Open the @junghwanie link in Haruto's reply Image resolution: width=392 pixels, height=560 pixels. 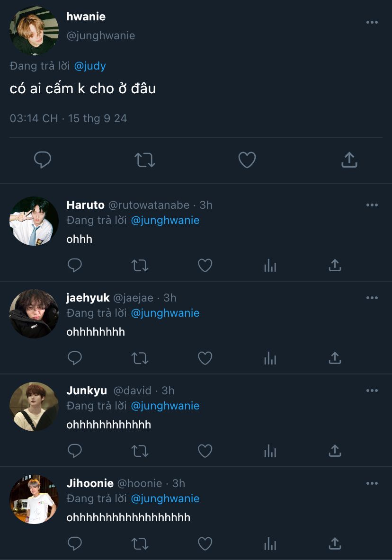click(x=165, y=220)
